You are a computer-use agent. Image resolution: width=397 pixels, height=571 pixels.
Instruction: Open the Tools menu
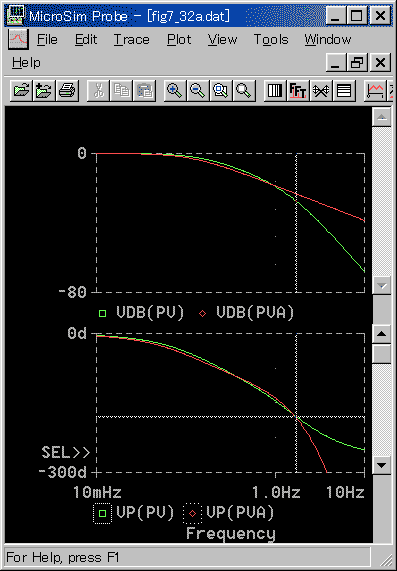(271, 39)
